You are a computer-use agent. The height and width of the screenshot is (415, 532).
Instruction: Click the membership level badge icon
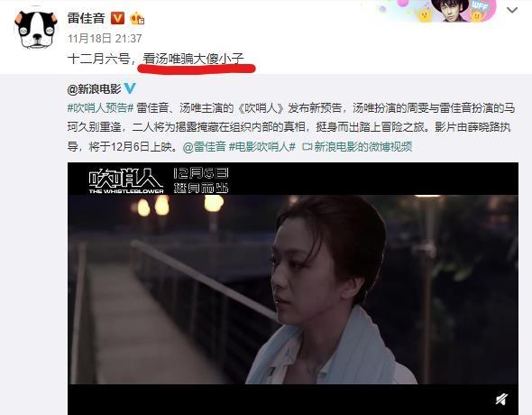point(137,18)
